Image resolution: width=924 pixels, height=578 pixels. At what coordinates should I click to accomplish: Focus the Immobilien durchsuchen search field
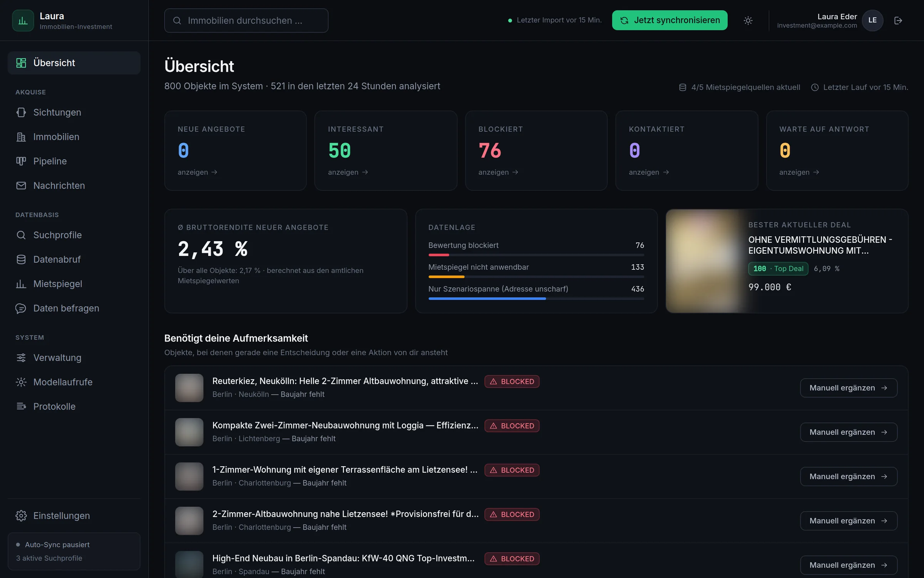(x=246, y=20)
